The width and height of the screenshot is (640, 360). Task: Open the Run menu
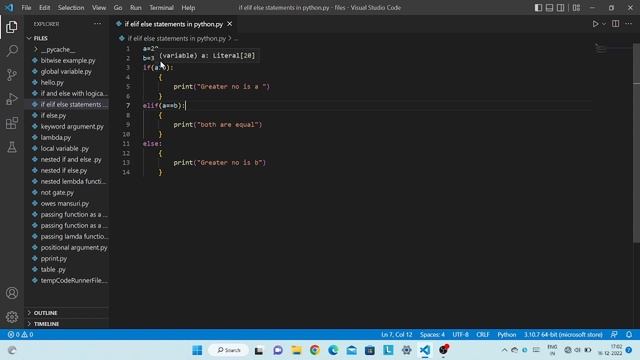pos(136,8)
